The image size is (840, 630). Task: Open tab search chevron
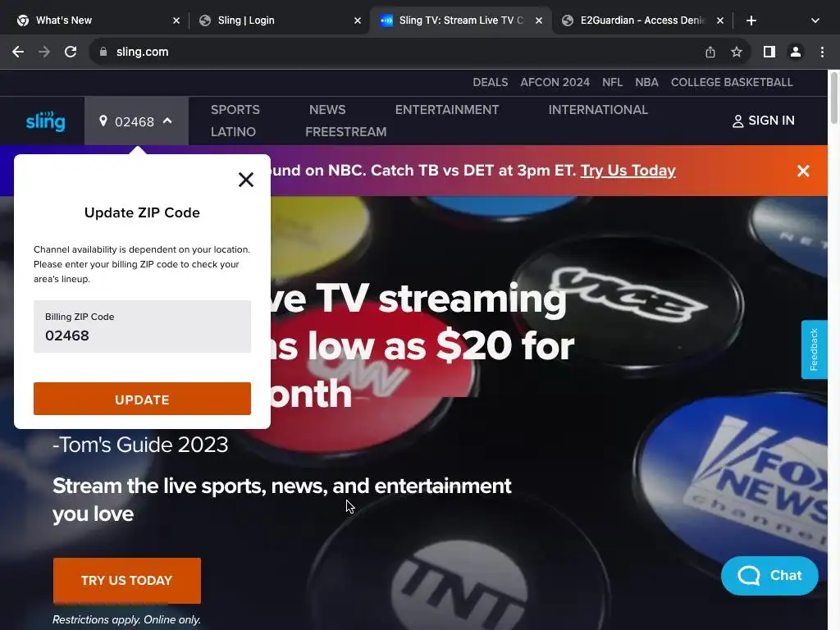point(815,21)
